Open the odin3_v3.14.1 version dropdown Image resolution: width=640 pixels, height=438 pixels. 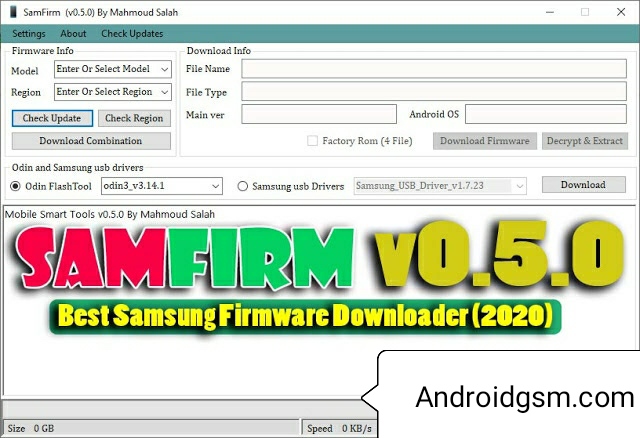coord(162,186)
